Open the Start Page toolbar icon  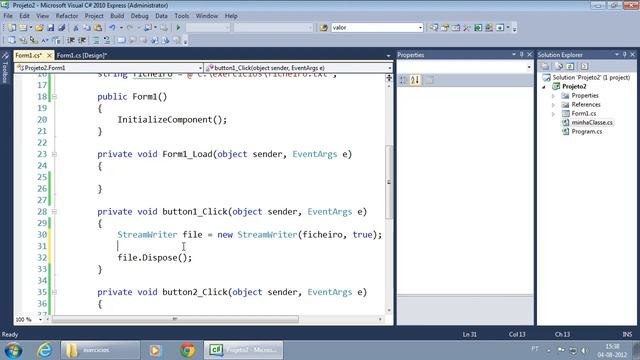pyautogui.click(x=478, y=28)
